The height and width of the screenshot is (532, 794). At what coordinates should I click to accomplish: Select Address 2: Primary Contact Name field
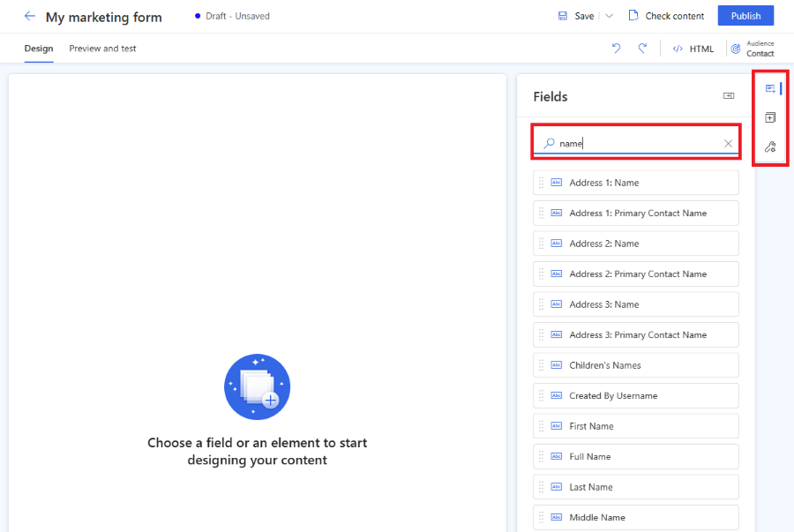pos(635,273)
